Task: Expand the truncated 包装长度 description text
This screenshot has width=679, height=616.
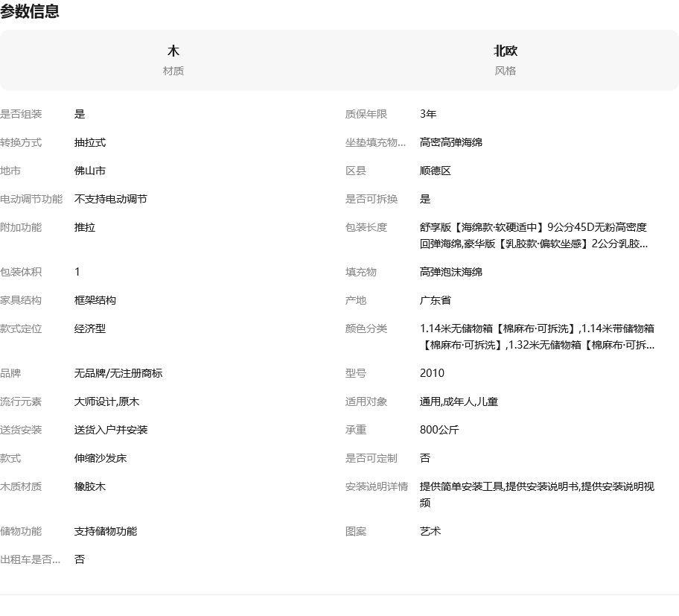Action: pyautogui.click(x=533, y=235)
